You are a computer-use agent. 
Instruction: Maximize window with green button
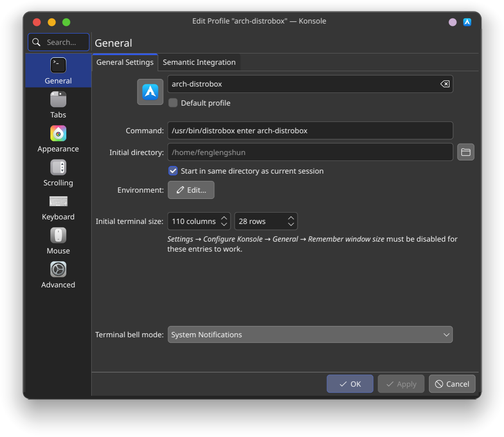[66, 22]
